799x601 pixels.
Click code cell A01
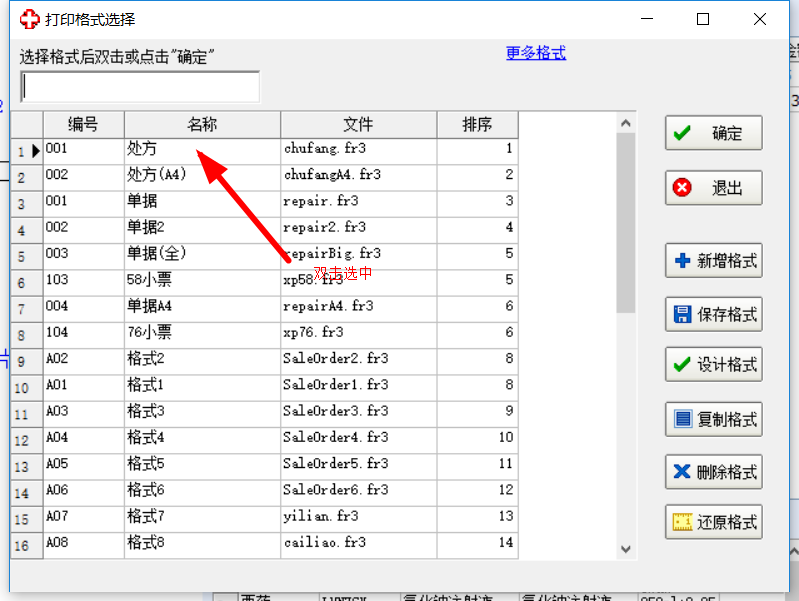coord(84,387)
